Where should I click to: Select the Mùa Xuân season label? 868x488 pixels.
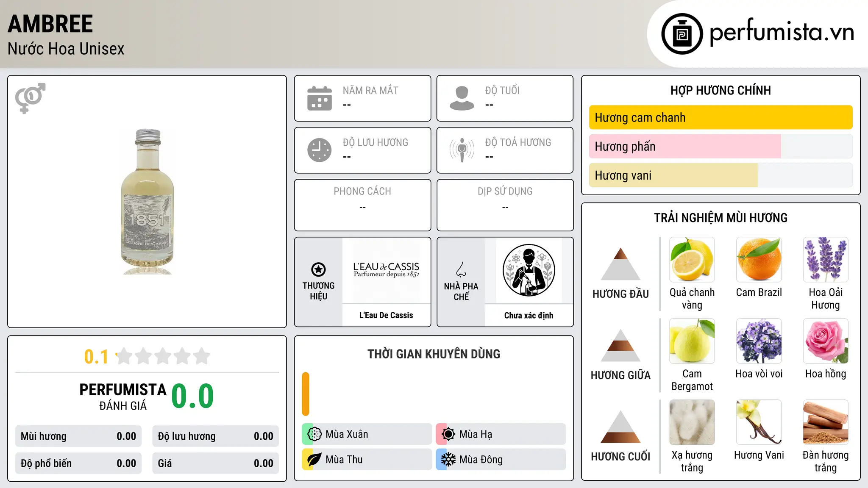click(347, 434)
